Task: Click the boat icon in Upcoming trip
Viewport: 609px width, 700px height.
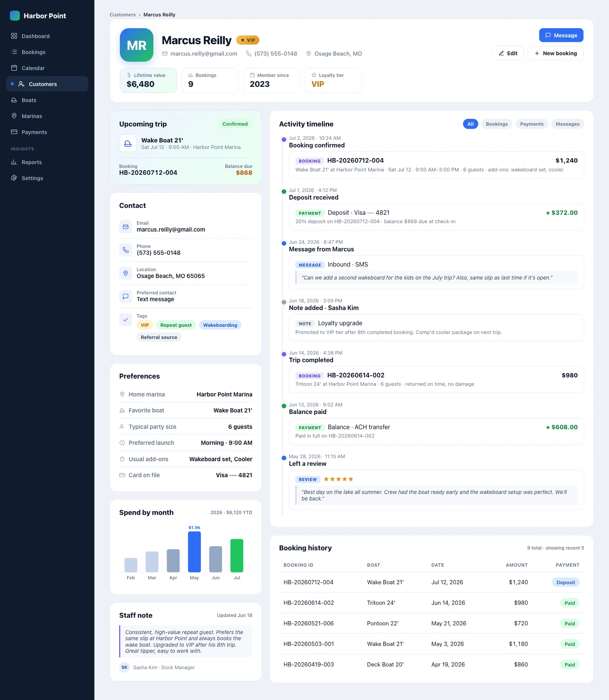Action: click(x=128, y=144)
